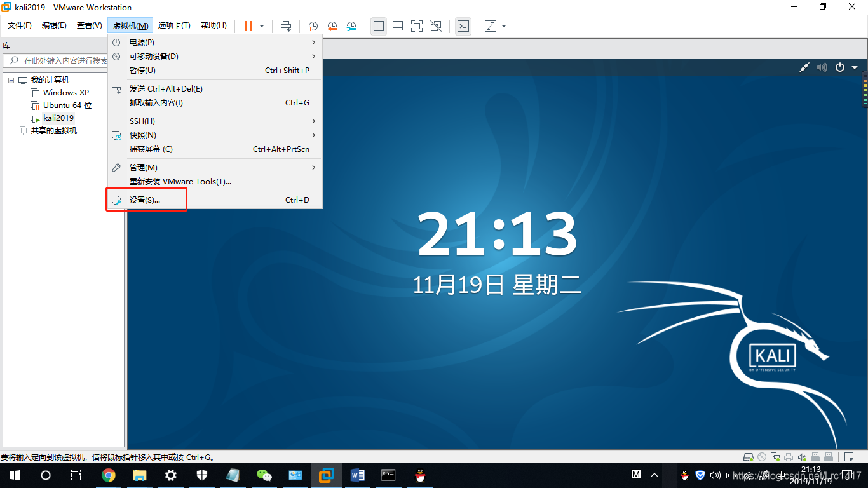Click the sound card status icon
The width and height of the screenshot is (868, 488).
802,457
